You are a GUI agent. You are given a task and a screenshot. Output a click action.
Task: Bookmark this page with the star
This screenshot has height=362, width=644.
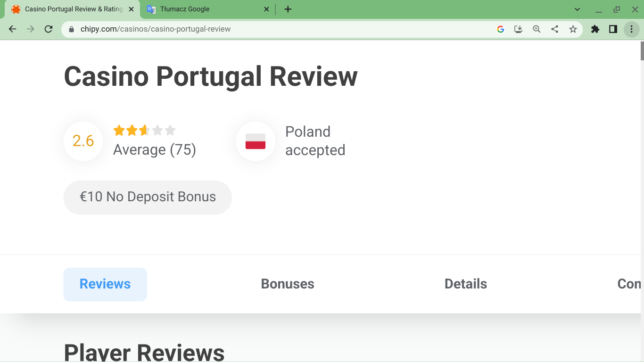coord(573,29)
